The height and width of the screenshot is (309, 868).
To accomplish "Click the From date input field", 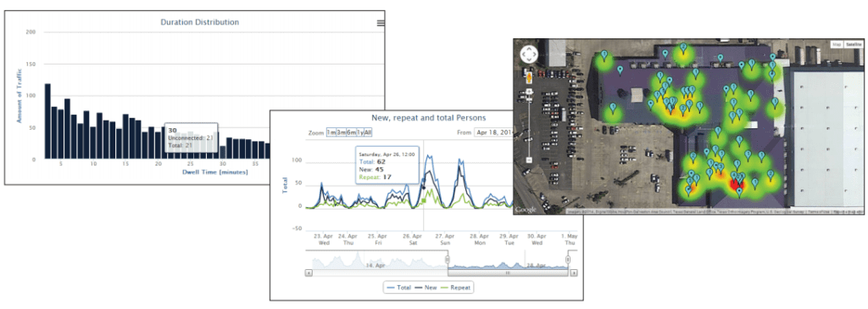I will (494, 132).
